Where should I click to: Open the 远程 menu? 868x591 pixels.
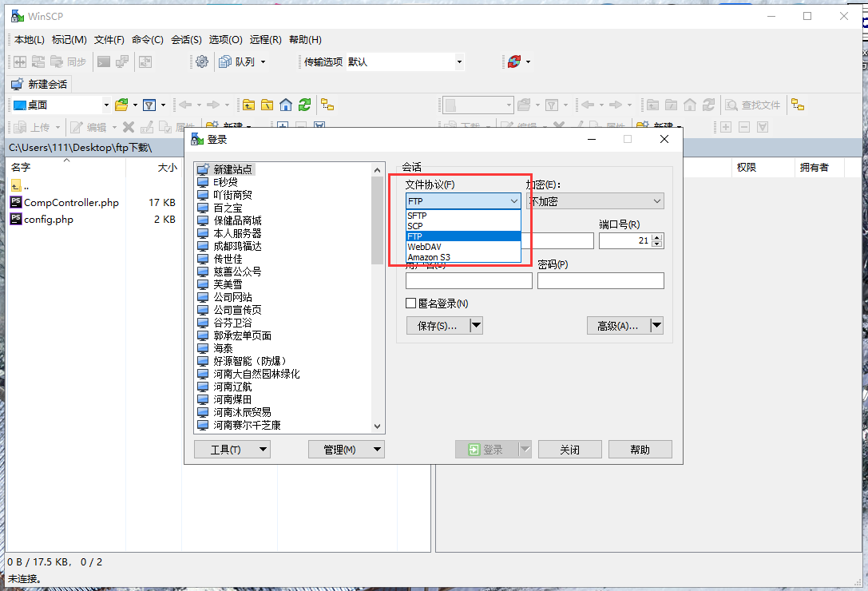click(x=265, y=39)
